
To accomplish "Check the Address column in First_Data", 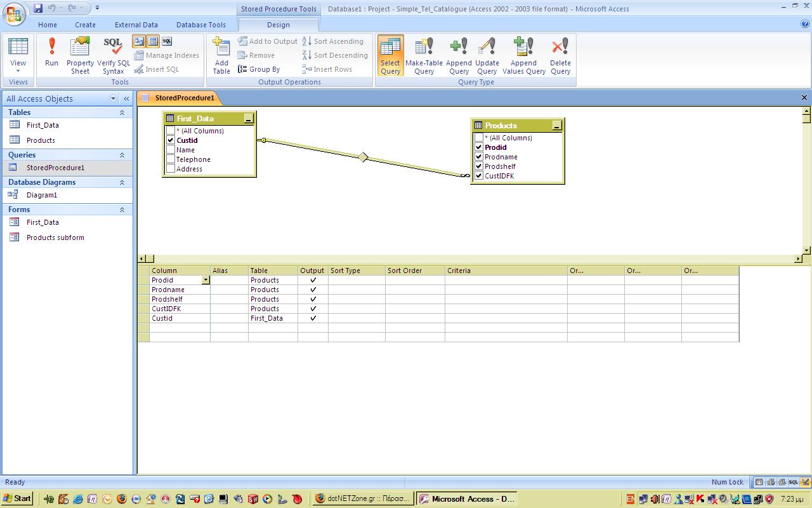I will click(x=171, y=169).
